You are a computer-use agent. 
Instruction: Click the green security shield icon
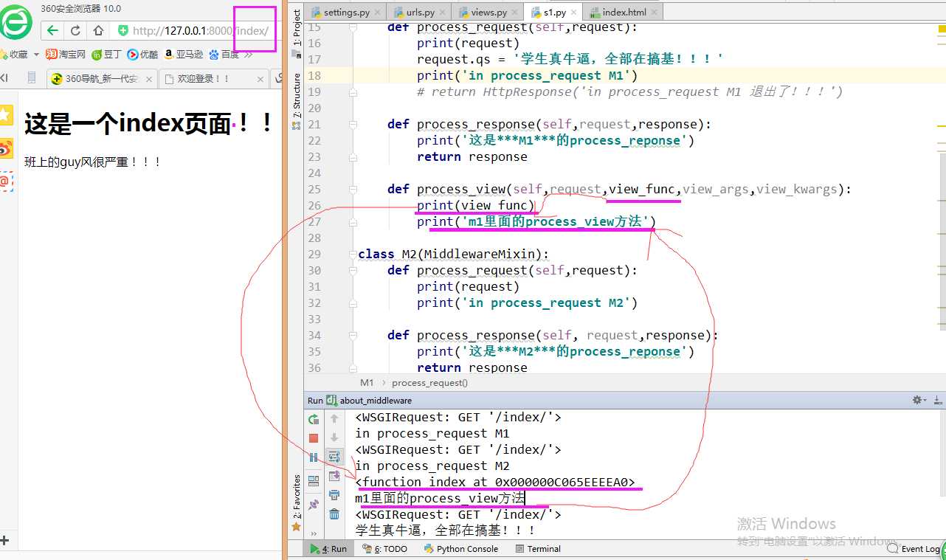[x=122, y=30]
